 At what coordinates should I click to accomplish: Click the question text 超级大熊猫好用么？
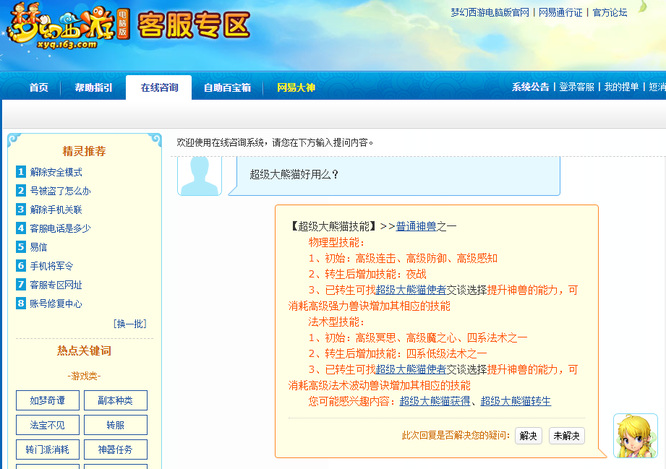point(294,175)
